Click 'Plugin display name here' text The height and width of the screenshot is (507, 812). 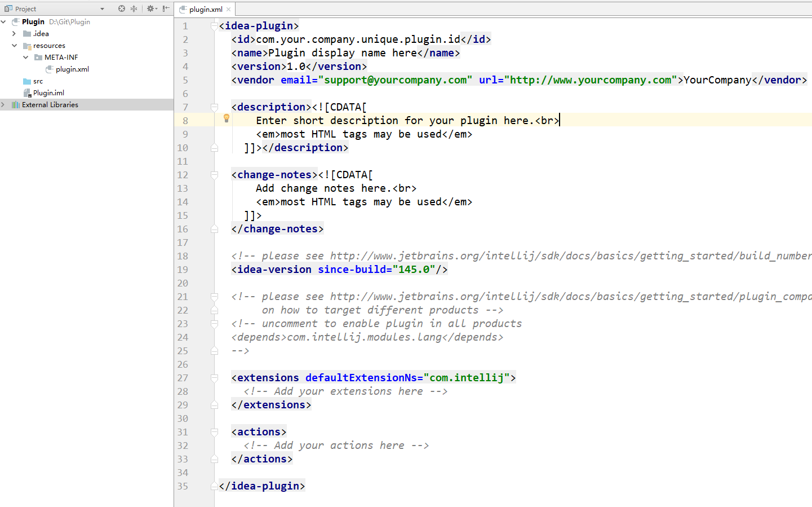tap(343, 53)
